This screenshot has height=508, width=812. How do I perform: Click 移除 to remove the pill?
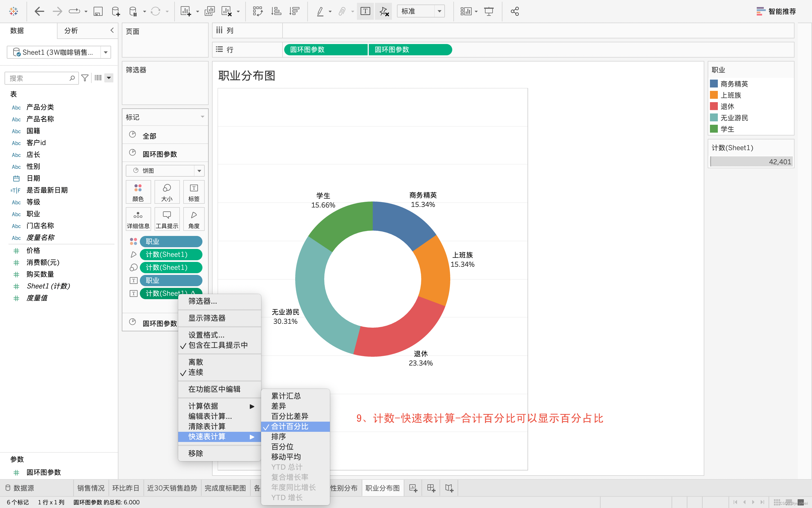[x=219, y=454]
